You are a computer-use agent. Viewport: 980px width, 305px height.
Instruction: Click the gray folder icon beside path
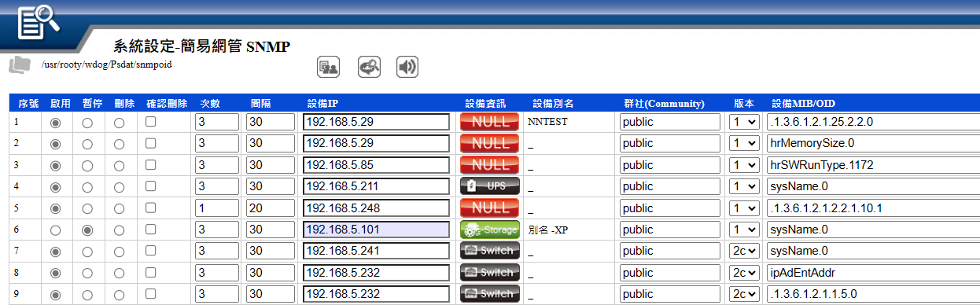click(x=20, y=64)
